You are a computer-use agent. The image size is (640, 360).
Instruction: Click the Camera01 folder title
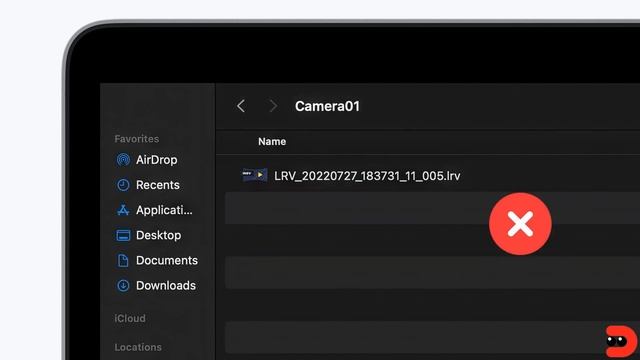tap(327, 106)
